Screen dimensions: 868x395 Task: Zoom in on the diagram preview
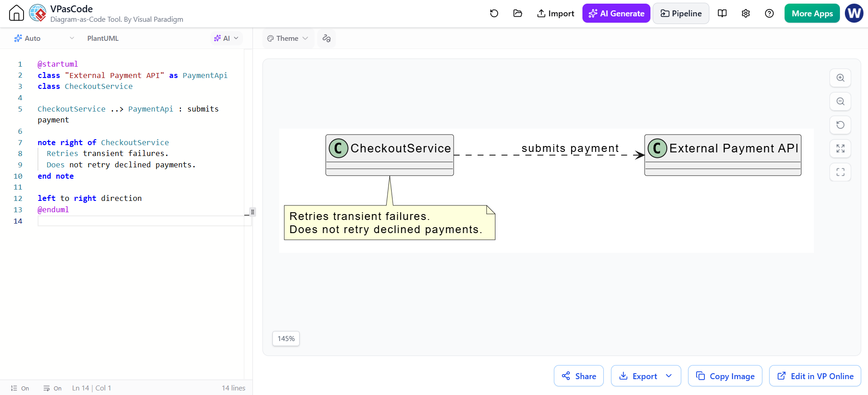[x=840, y=78]
